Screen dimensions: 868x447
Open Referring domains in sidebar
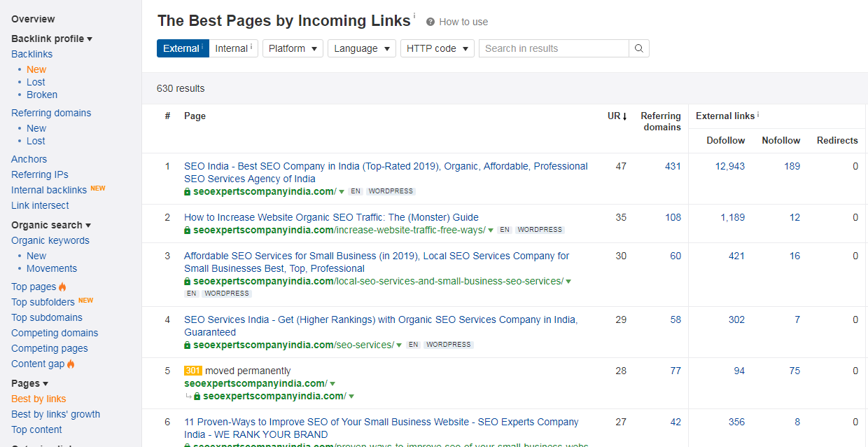(51, 113)
